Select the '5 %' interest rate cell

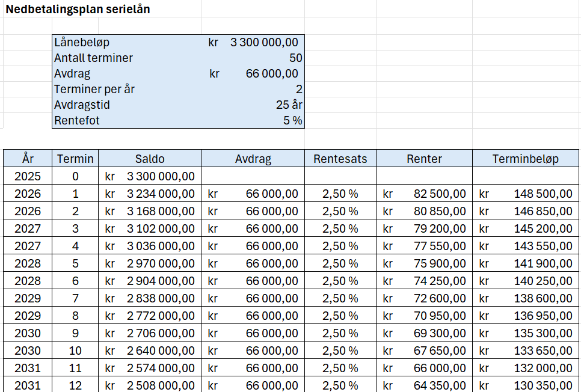point(253,120)
